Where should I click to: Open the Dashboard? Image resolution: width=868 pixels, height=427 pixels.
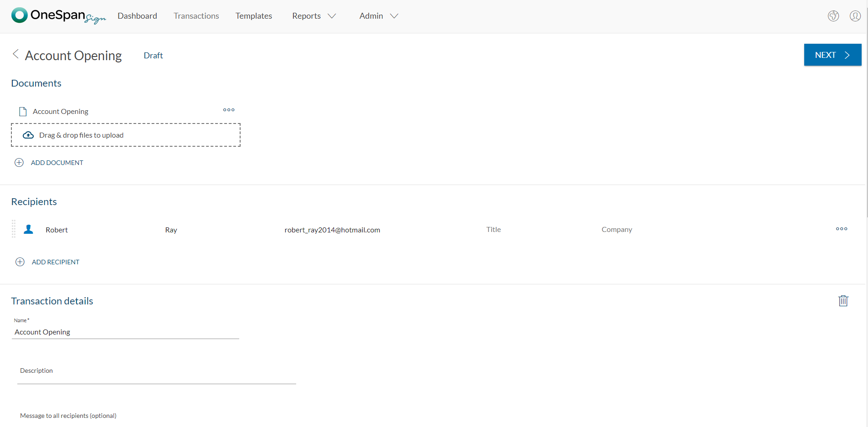pos(137,16)
